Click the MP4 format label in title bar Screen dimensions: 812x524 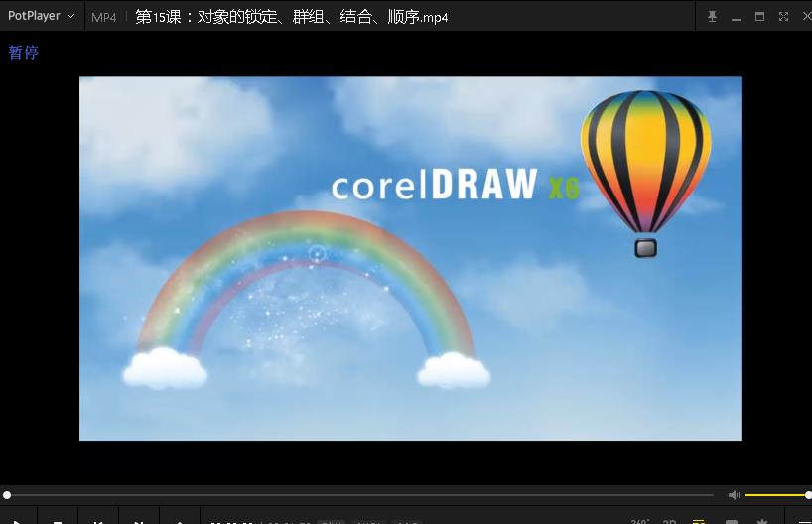(x=103, y=17)
